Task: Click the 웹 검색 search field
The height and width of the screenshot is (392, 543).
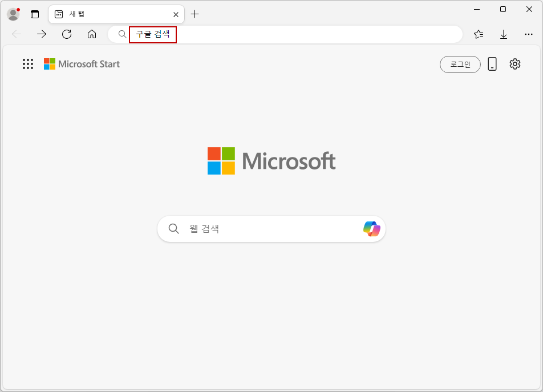Action: [271, 229]
